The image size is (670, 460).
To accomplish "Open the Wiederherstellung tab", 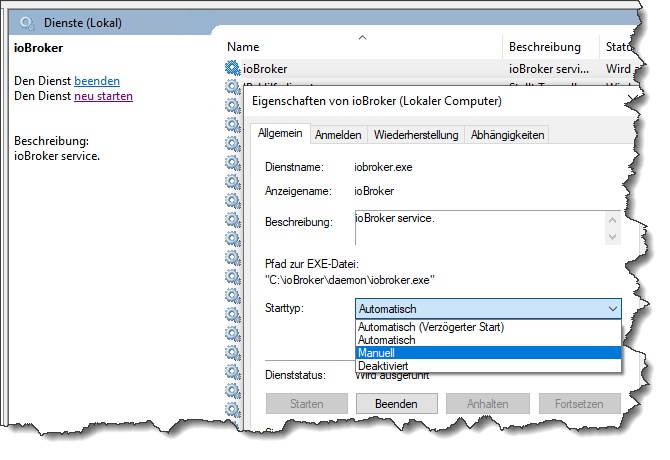I will tap(416, 135).
